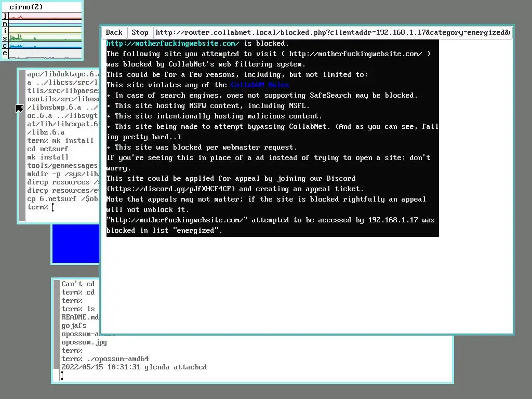Click the Stop button in NetSurf
532x399 pixels.
140,33
